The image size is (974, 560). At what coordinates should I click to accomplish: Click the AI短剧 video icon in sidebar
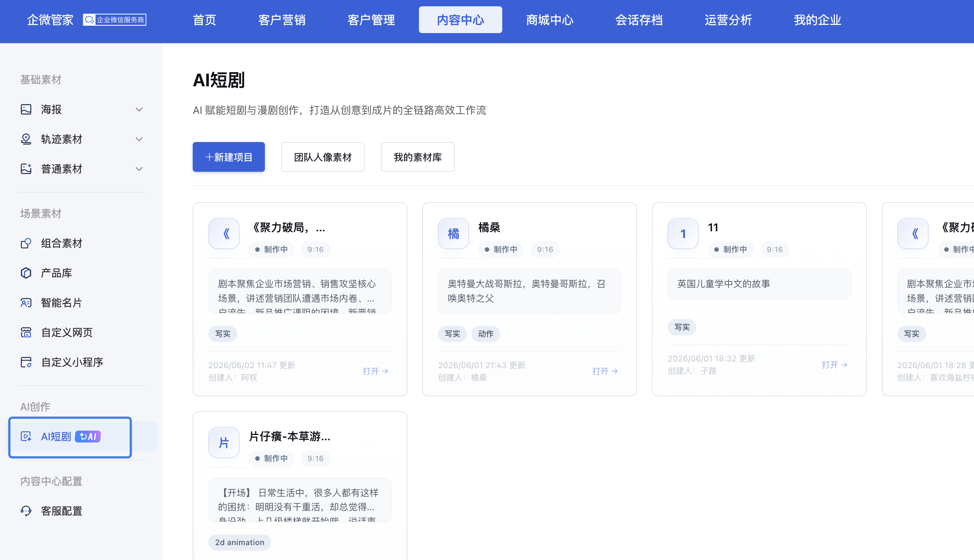click(26, 437)
